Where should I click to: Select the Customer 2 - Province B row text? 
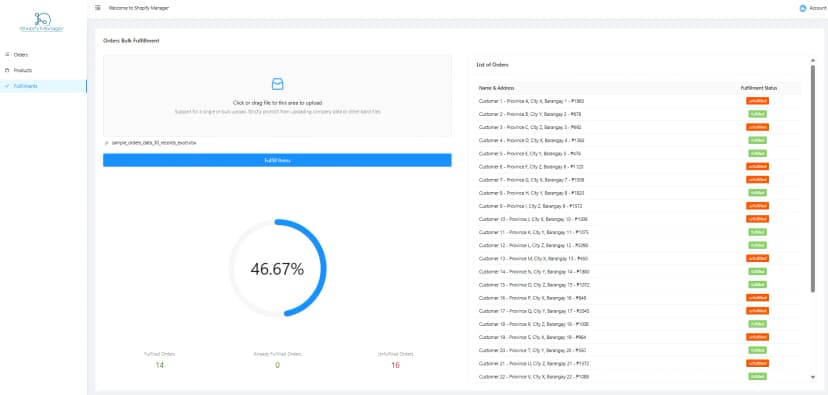pyautogui.click(x=530, y=114)
